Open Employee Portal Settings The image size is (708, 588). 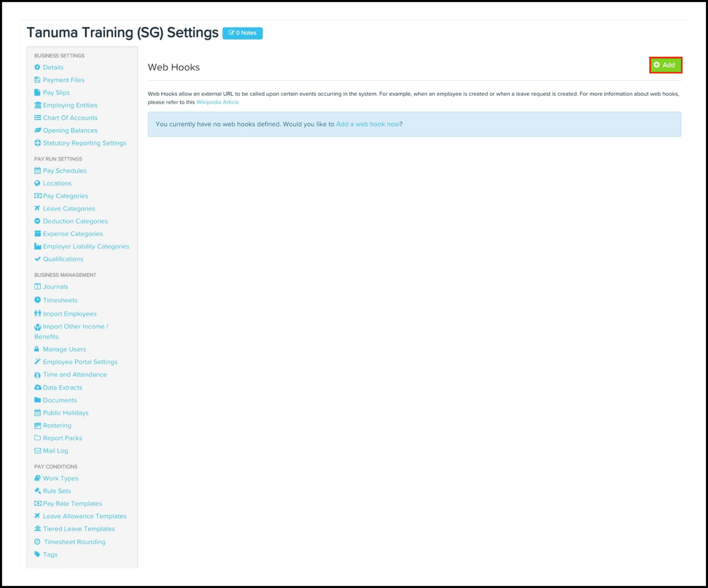(x=80, y=362)
